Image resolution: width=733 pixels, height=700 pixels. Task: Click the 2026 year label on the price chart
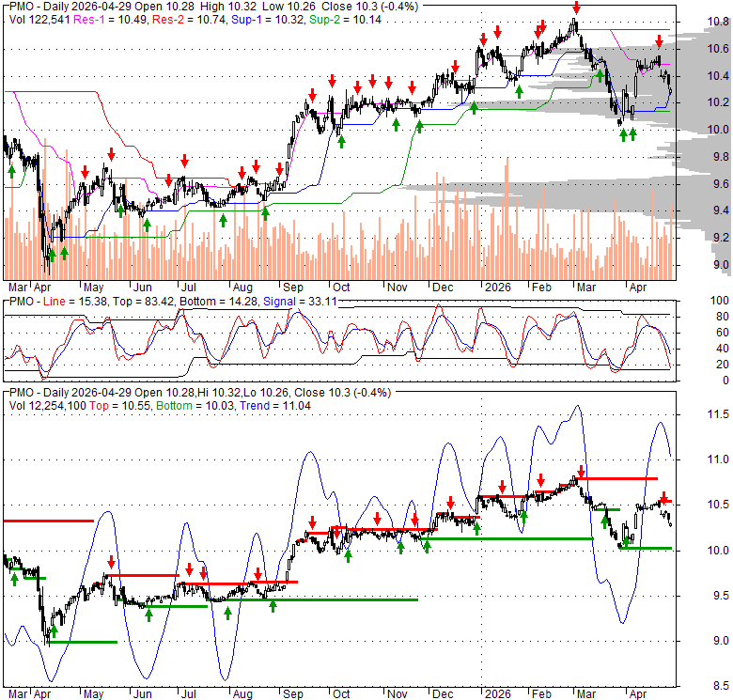pos(497,288)
